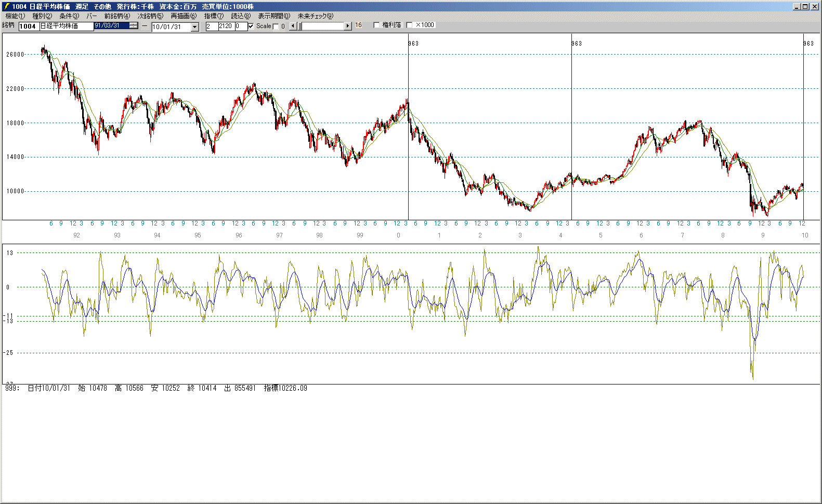
Task: Open the 未来チェック(9) menu
Action: pyautogui.click(x=315, y=16)
